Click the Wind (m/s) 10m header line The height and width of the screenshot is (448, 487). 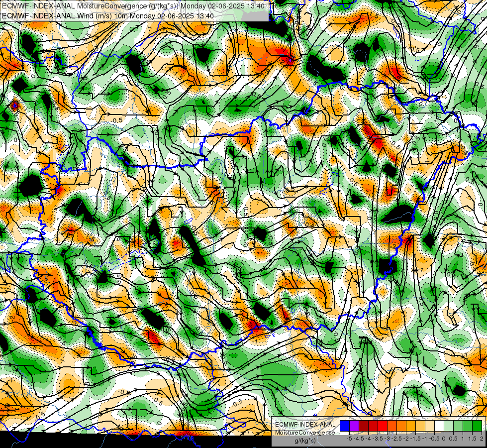point(108,15)
